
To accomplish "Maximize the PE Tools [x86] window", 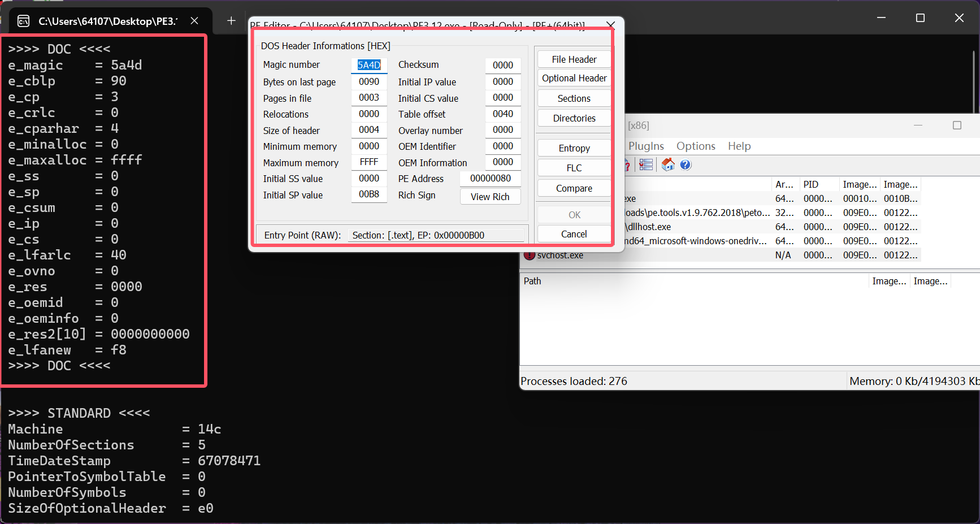I will click(957, 125).
